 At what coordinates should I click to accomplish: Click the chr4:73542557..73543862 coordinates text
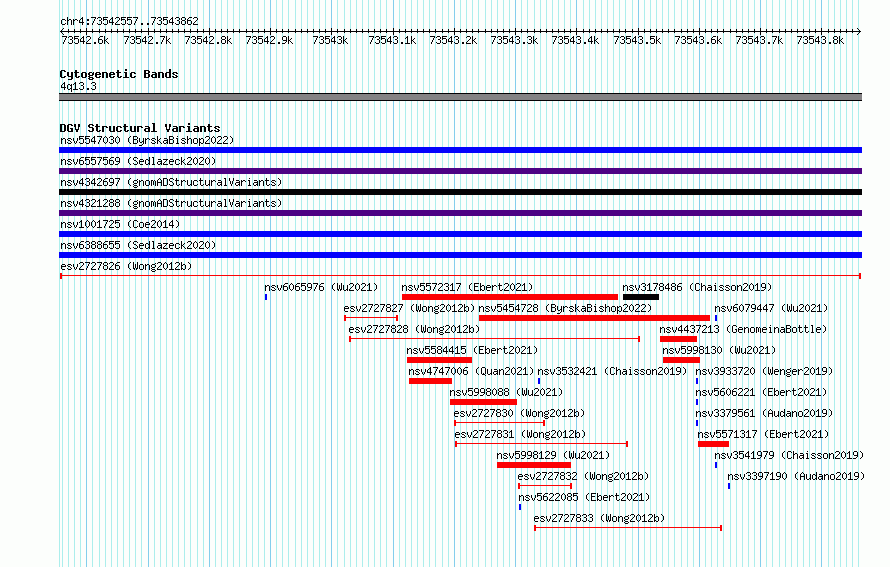coord(129,21)
